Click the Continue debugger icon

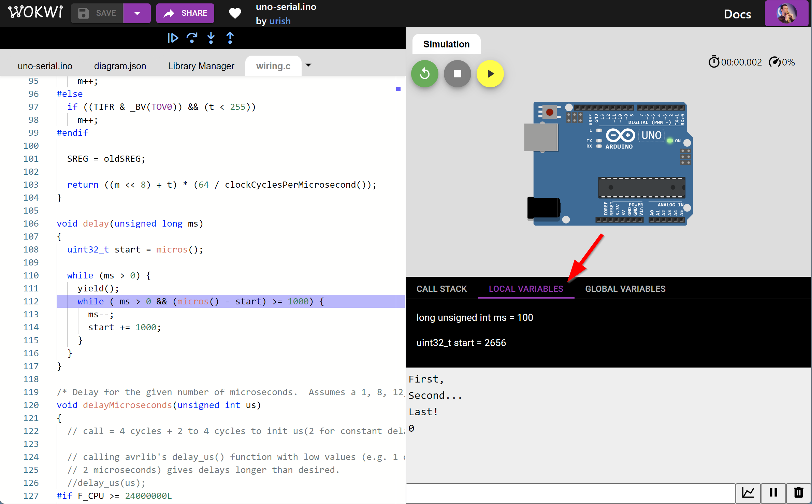pos(173,38)
